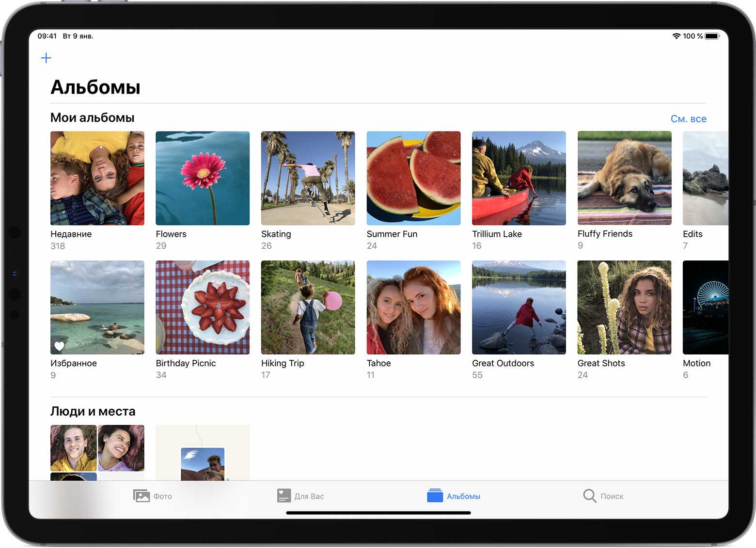Tap heart icon on Избранное album

[x=59, y=346]
